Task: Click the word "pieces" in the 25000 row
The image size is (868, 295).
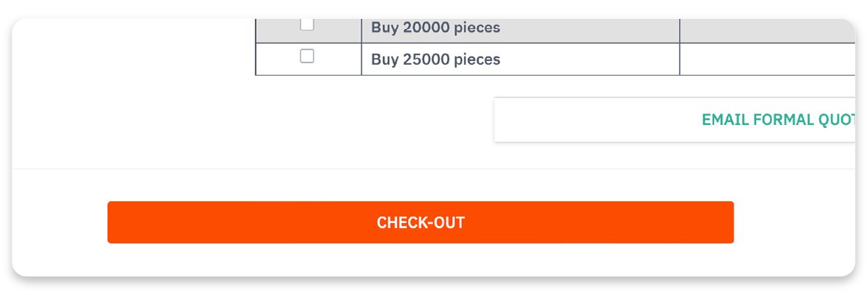Action: [x=477, y=60]
